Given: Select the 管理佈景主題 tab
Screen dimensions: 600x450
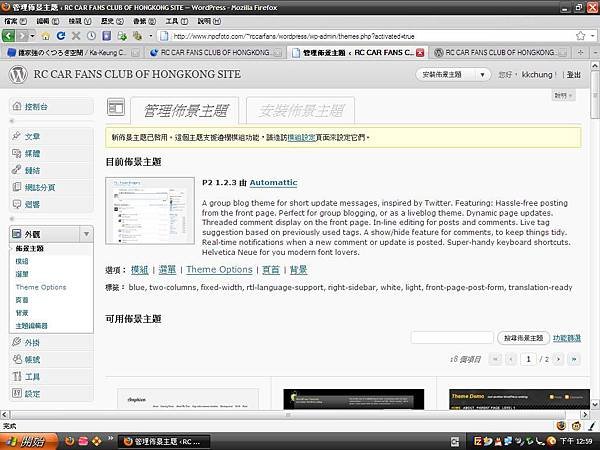Looking at the screenshot, I should (x=185, y=111).
